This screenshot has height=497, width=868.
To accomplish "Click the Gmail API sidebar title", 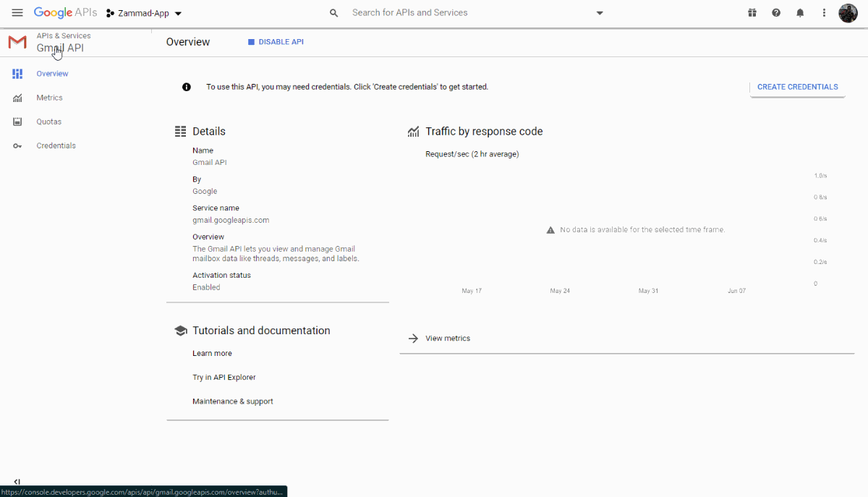I will point(60,48).
